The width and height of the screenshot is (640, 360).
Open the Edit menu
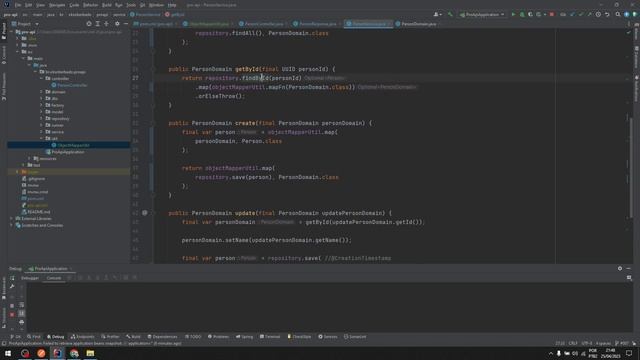tap(29, 5)
